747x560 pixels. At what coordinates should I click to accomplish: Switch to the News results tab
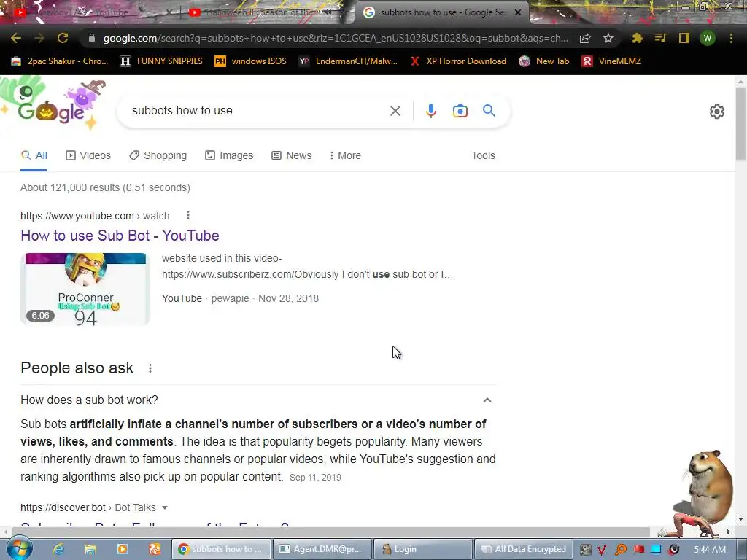[x=292, y=155]
